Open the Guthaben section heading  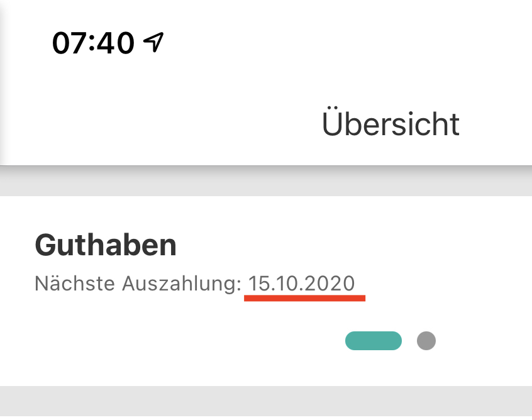click(x=106, y=245)
